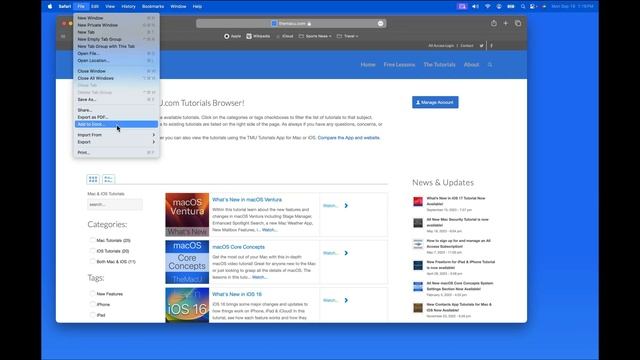Click the arrow next to iOS 16 Watch
640x360 pixels.
[x=346, y=300]
